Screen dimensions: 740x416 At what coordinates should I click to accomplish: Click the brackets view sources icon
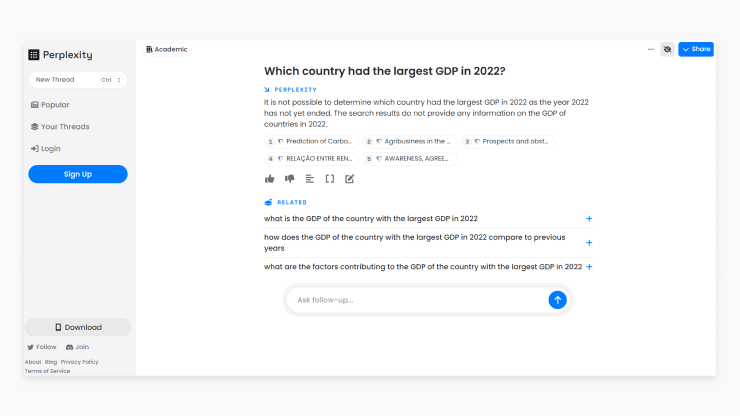pyautogui.click(x=330, y=179)
